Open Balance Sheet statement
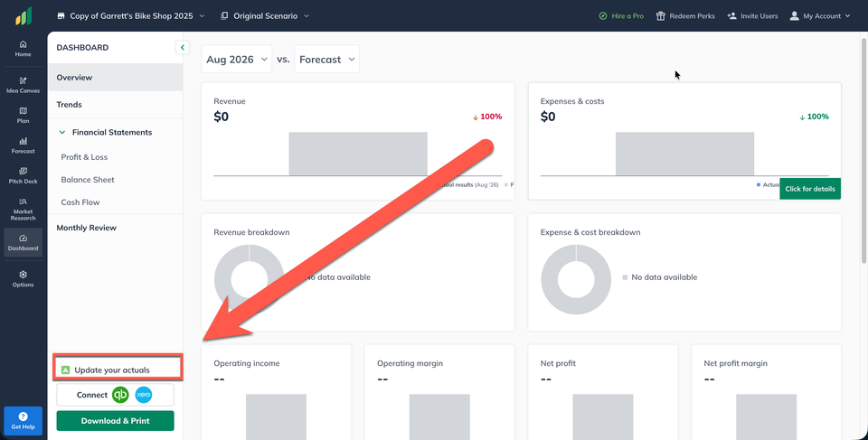Screen dimensions: 868x440 [88, 180]
